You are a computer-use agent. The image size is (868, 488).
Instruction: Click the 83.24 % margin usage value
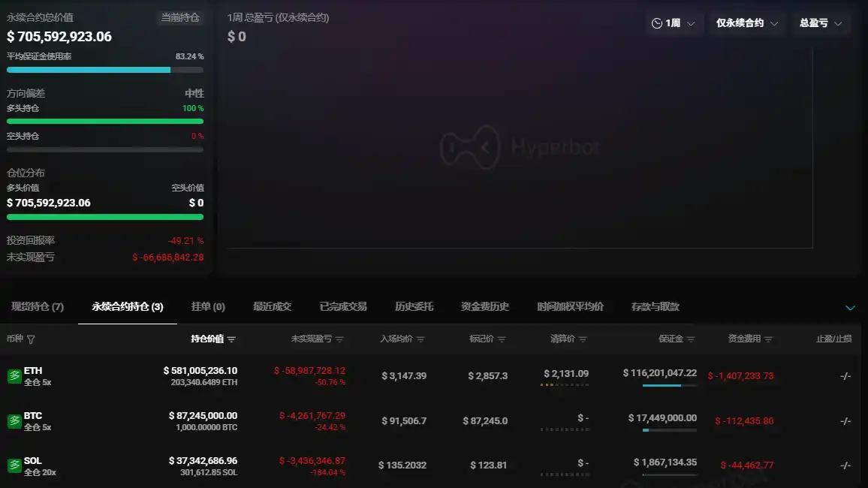pos(189,56)
